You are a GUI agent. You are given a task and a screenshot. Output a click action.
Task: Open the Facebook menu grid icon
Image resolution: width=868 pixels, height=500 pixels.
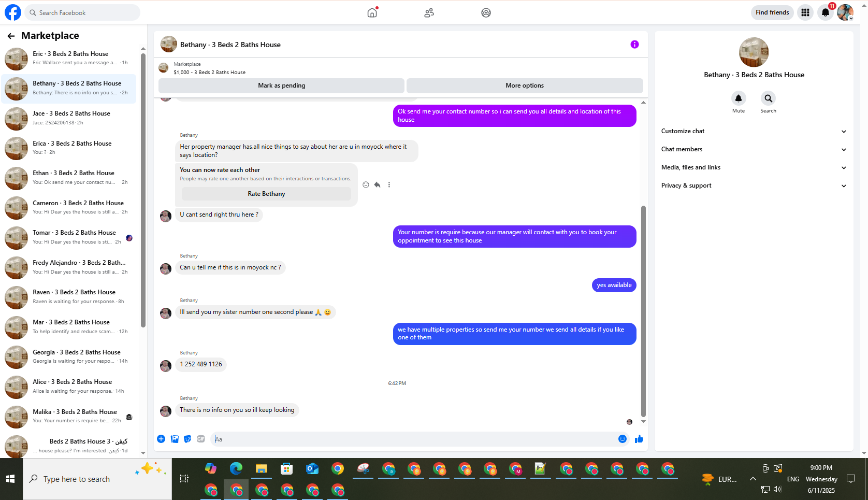tap(805, 12)
